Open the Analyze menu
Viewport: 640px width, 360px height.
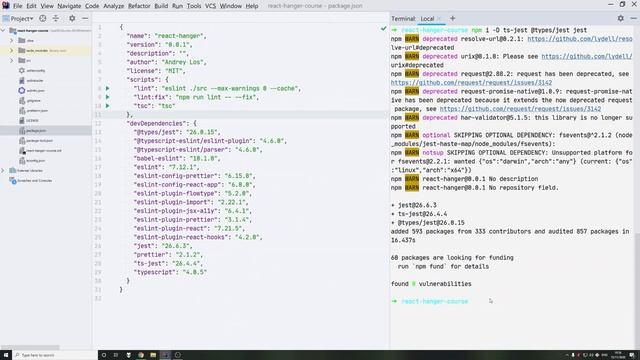[113, 6]
